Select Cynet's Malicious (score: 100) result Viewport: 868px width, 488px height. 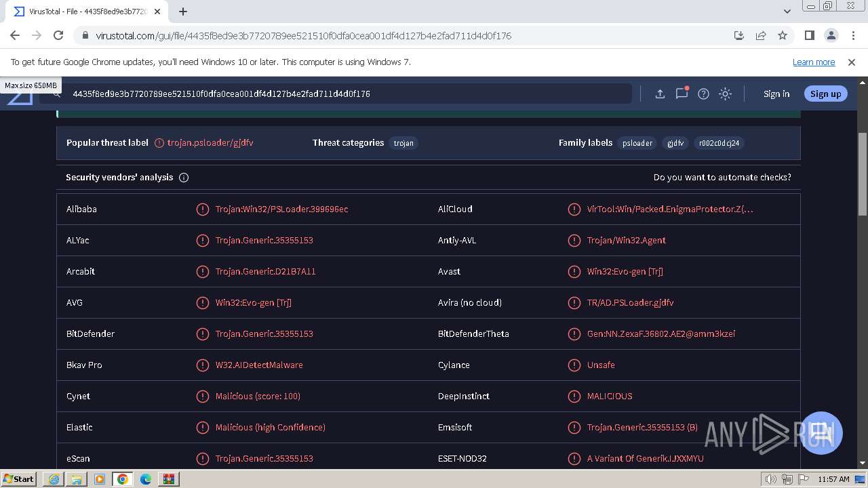pyautogui.click(x=258, y=396)
